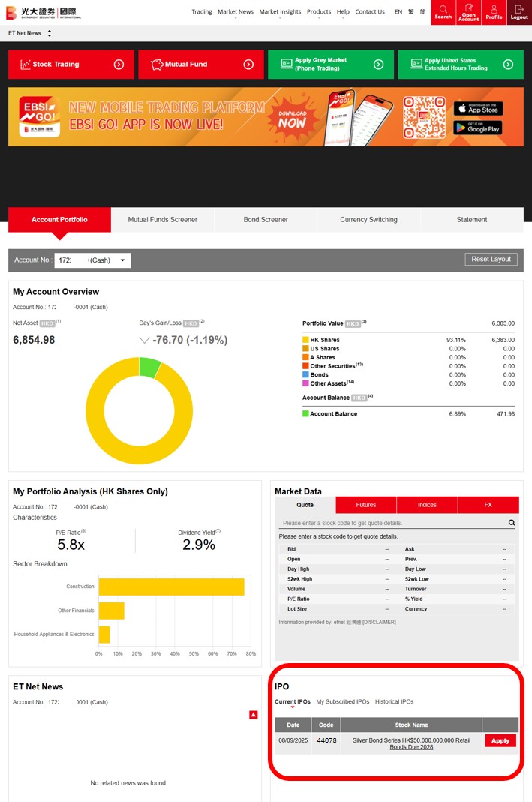Click the red scroll-up arrow in ET Net News
The image size is (532, 802).
(x=253, y=715)
